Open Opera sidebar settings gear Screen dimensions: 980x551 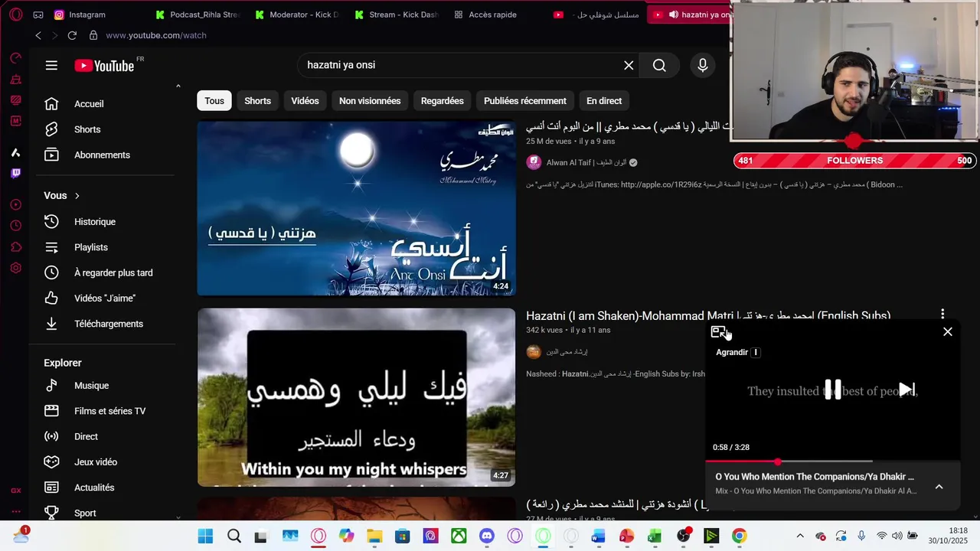tap(15, 268)
